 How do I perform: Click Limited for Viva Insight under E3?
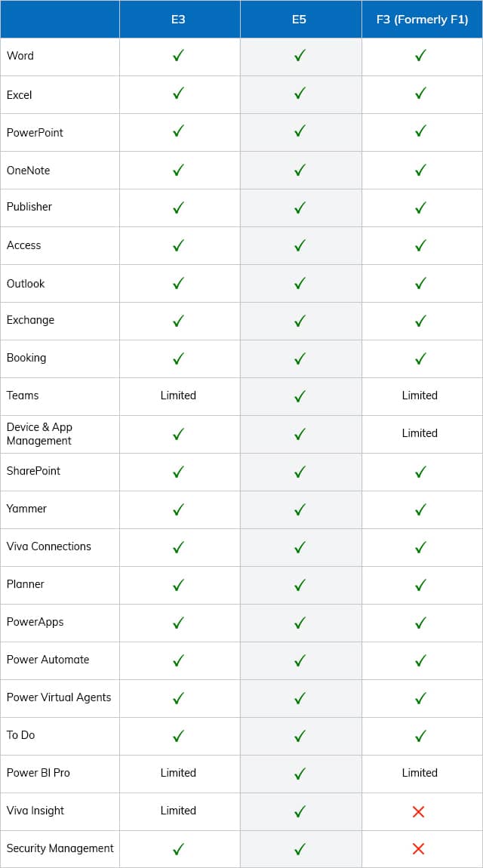[x=178, y=811]
